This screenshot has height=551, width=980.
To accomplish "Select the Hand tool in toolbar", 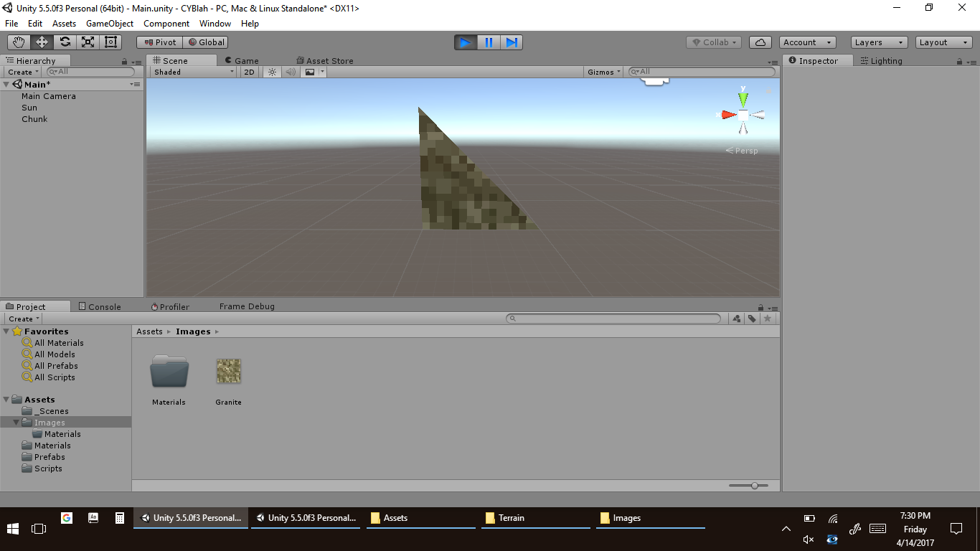I will (19, 42).
